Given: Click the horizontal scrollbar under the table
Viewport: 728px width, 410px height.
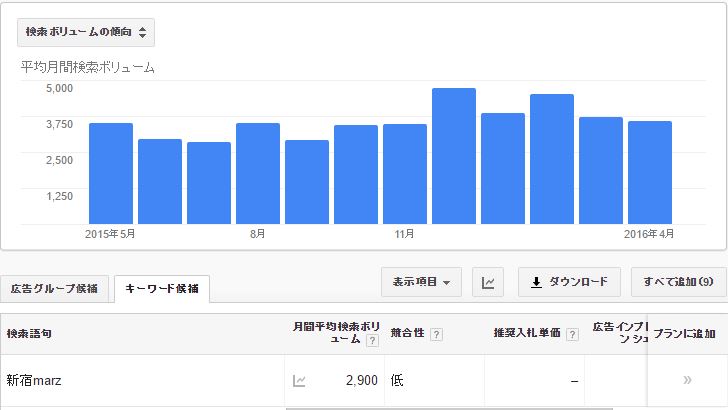Looking at the screenshot, I should pos(449,409).
